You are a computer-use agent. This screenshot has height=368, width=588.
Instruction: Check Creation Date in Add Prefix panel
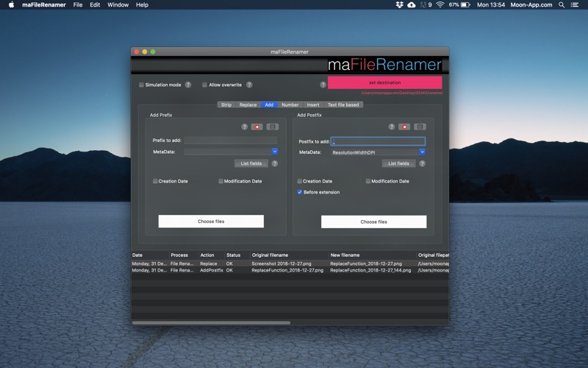[155, 181]
